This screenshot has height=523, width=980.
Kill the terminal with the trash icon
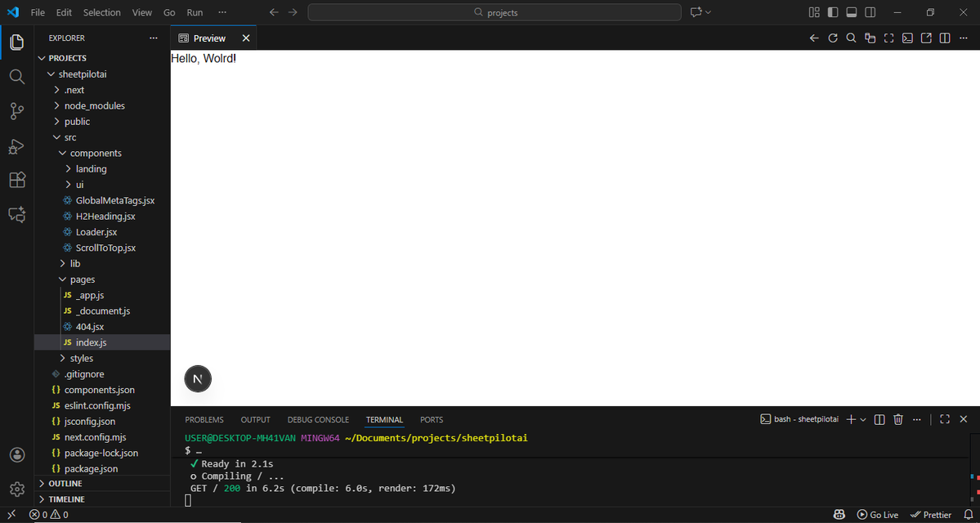point(898,419)
